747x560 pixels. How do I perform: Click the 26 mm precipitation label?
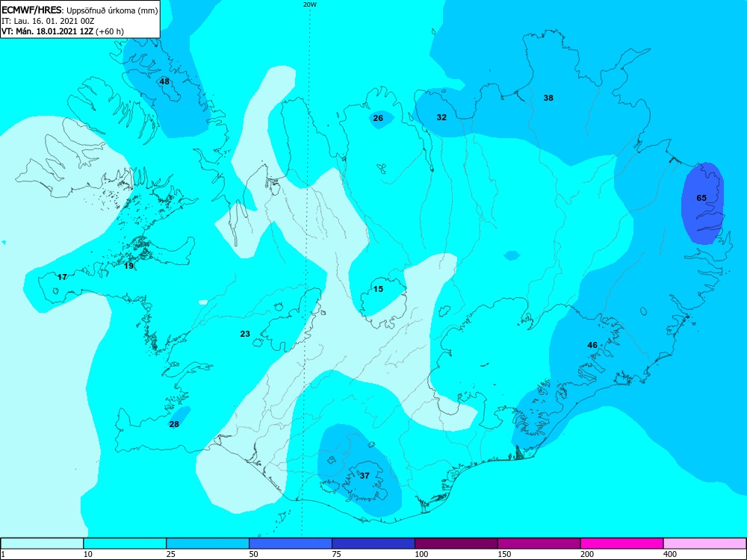click(x=378, y=118)
